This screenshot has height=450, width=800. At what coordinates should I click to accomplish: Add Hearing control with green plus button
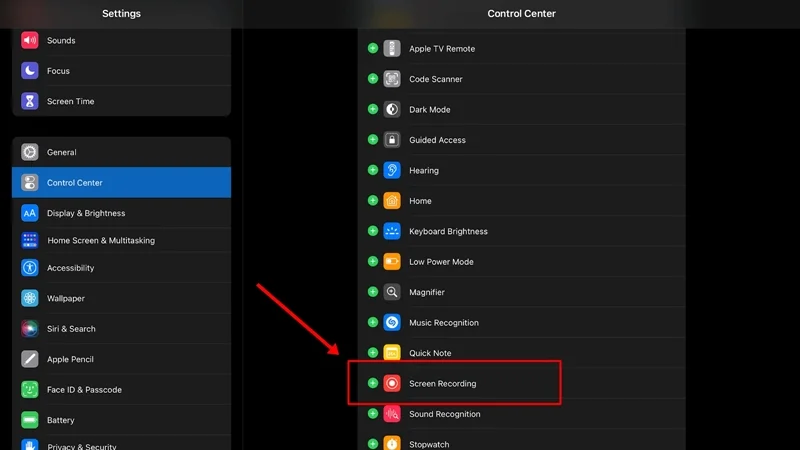372,170
